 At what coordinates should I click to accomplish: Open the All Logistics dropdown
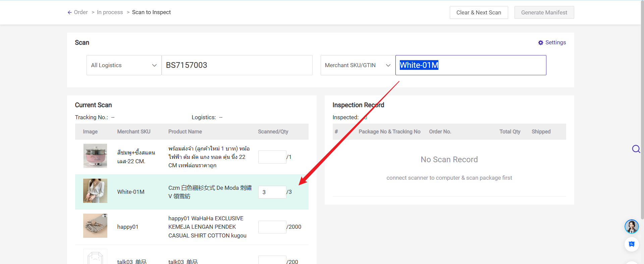click(x=124, y=65)
